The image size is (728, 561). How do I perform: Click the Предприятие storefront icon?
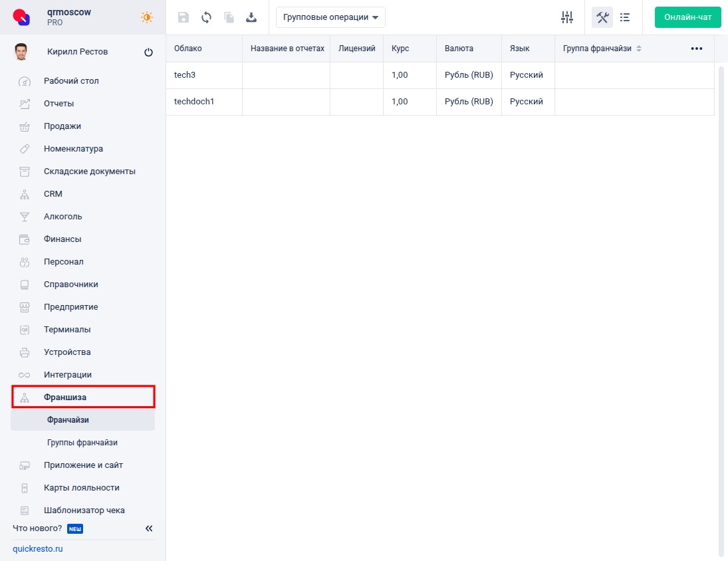point(25,307)
